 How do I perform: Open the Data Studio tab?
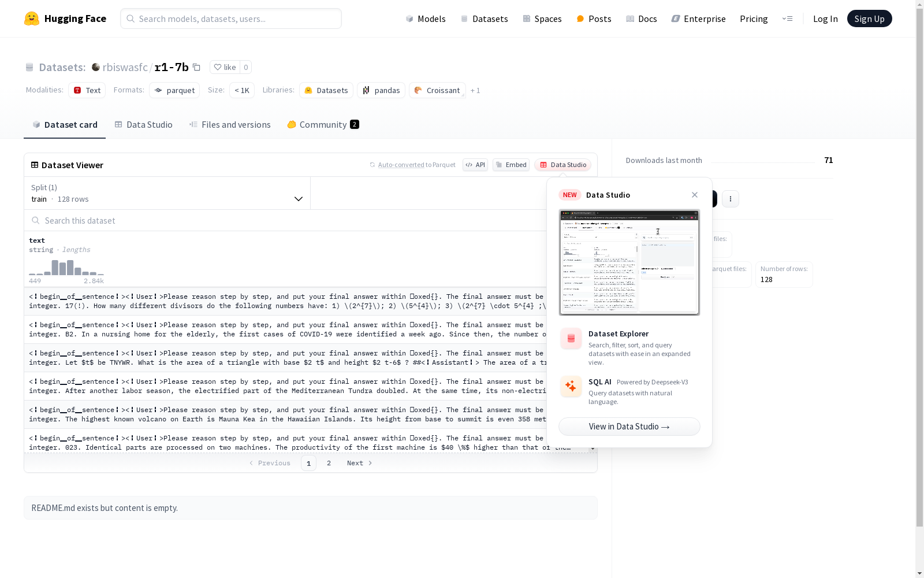click(143, 125)
